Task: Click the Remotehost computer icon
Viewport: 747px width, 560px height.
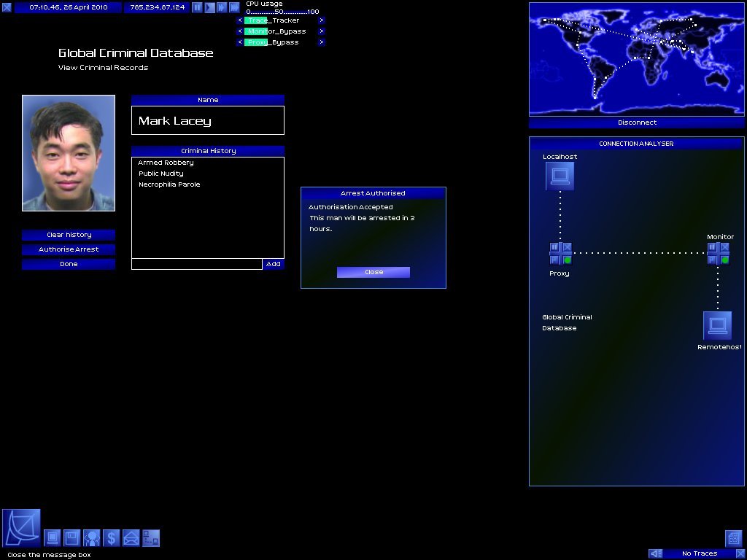Action: [717, 325]
